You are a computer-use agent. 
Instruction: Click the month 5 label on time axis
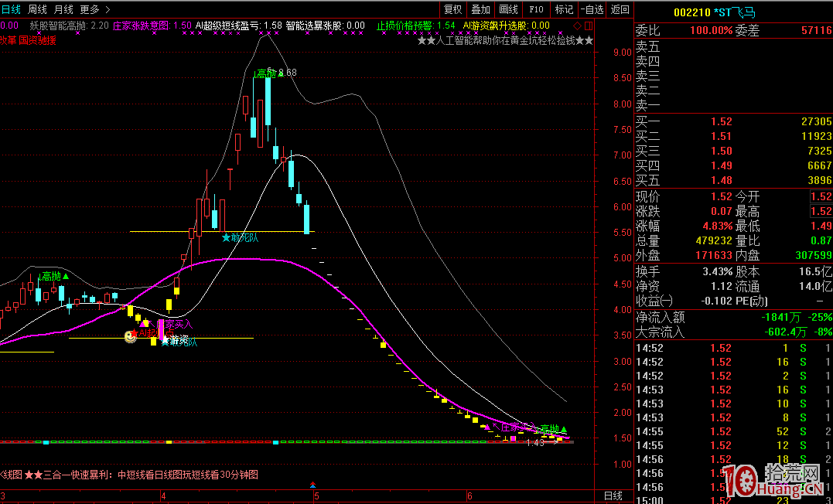point(316,496)
